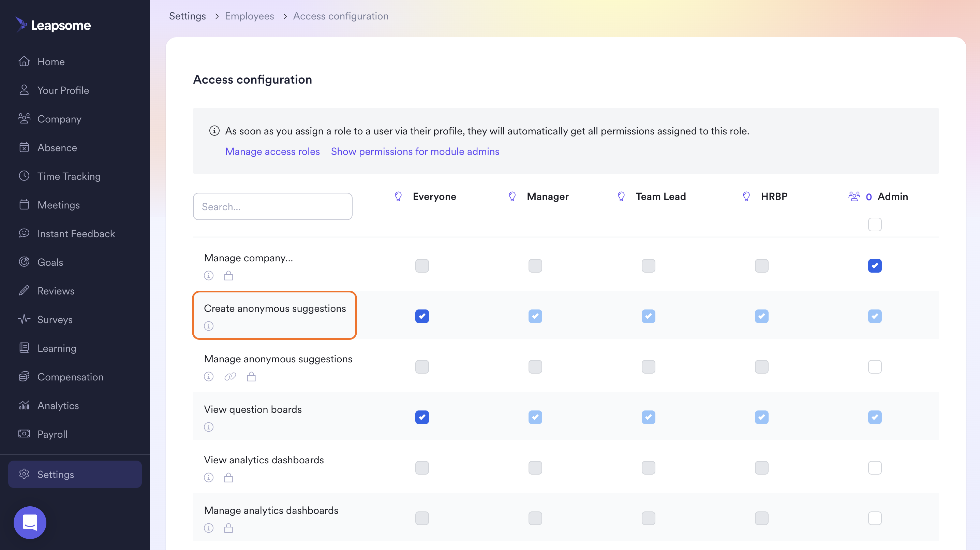Open Manage access roles link

click(272, 151)
